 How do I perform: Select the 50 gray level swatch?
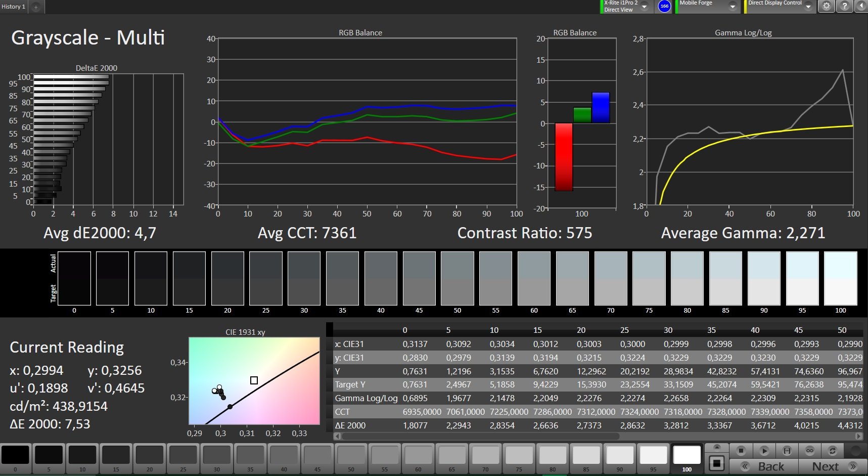351,458
